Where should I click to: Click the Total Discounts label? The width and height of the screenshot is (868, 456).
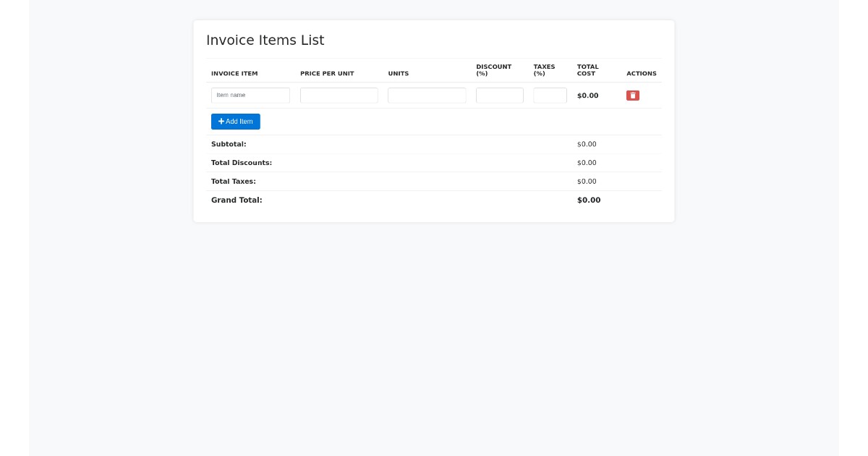(242, 163)
